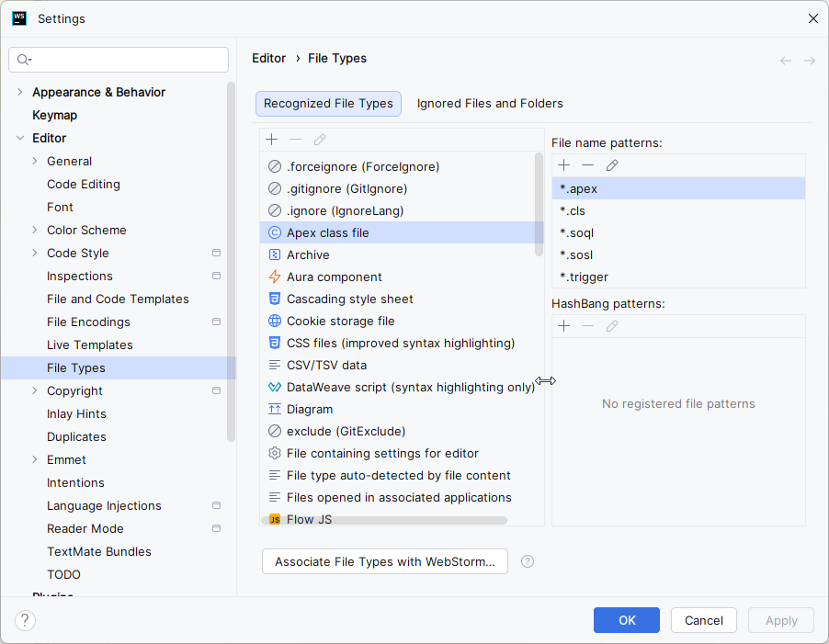Screen dimensions: 829x644
Task: Open help via bottom-left question mark
Action: coord(25,620)
